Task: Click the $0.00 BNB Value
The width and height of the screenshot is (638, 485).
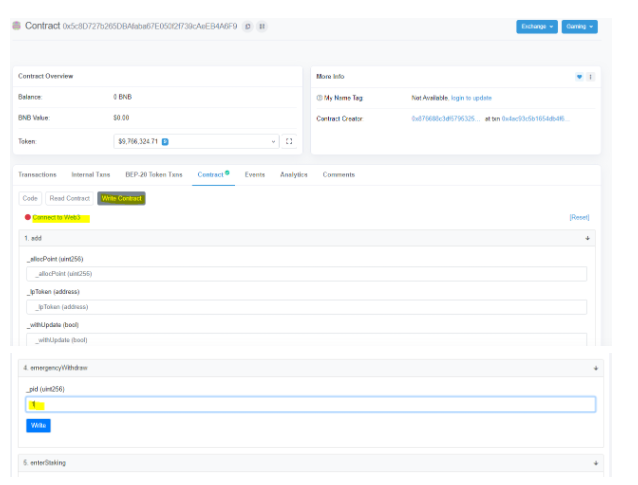Action: (121, 118)
